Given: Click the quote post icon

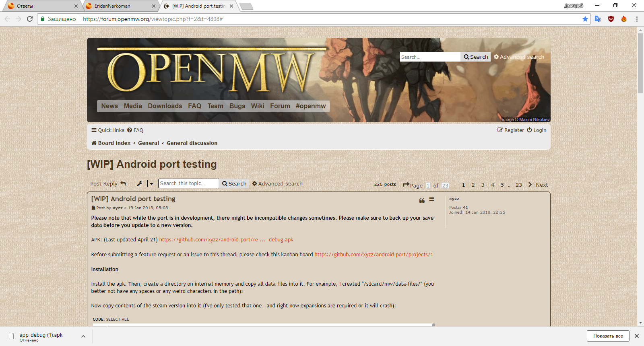Looking at the screenshot, I should point(422,200).
